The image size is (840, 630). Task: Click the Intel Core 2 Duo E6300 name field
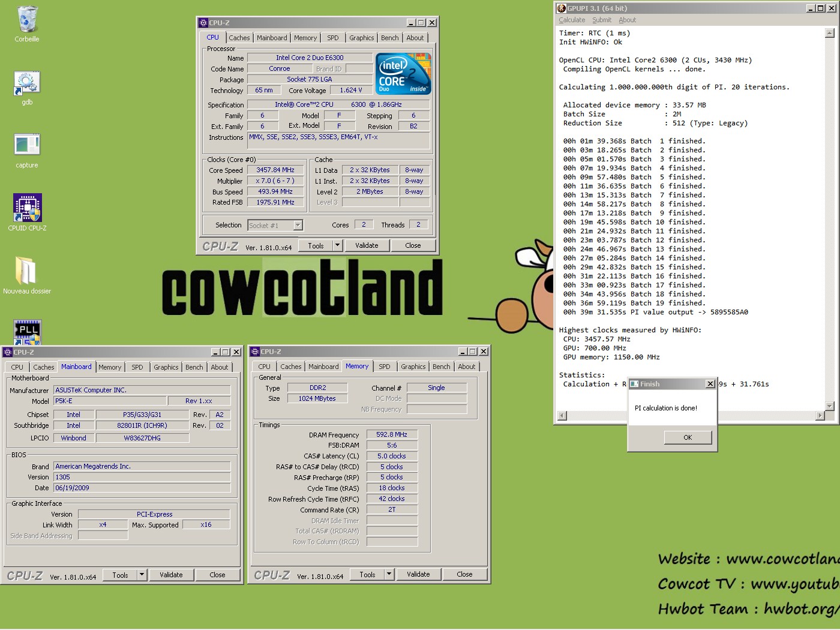coord(310,58)
